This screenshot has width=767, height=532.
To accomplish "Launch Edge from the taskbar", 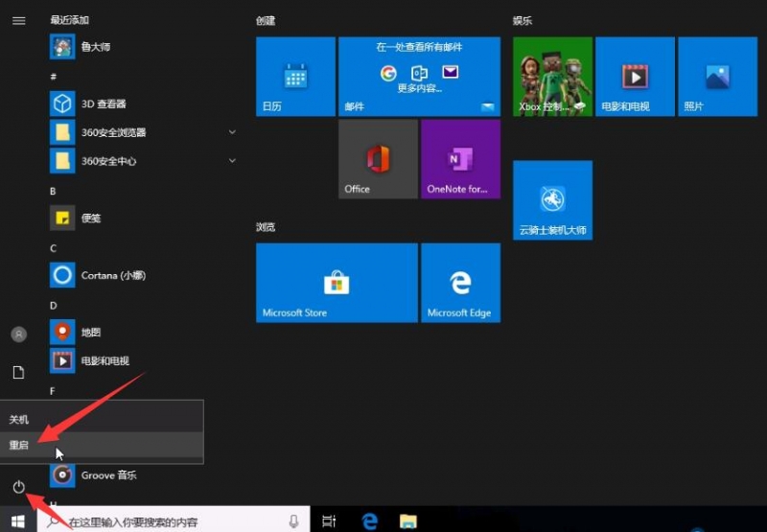I will tap(370, 521).
